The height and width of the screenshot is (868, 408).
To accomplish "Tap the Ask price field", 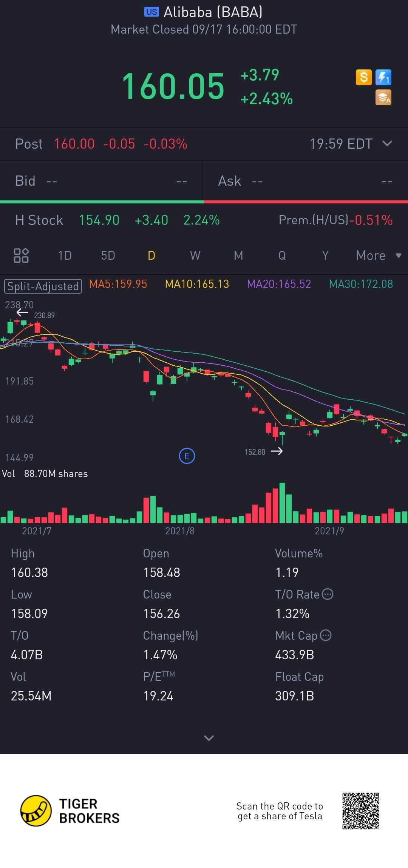I will point(305,181).
